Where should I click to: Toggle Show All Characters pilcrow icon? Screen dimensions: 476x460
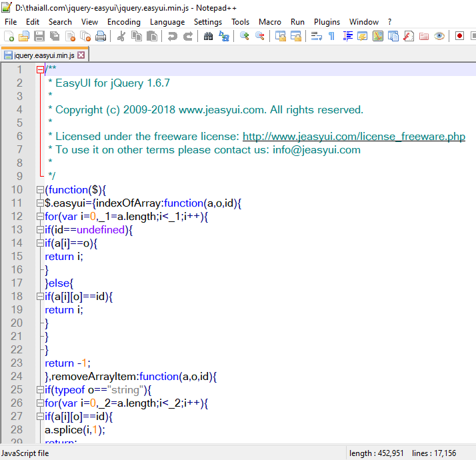point(331,36)
